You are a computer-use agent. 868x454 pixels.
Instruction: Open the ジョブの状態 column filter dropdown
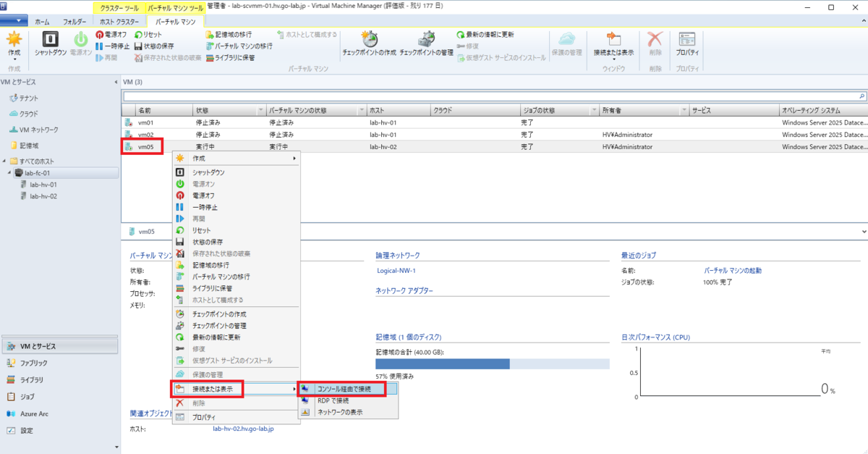click(x=594, y=111)
